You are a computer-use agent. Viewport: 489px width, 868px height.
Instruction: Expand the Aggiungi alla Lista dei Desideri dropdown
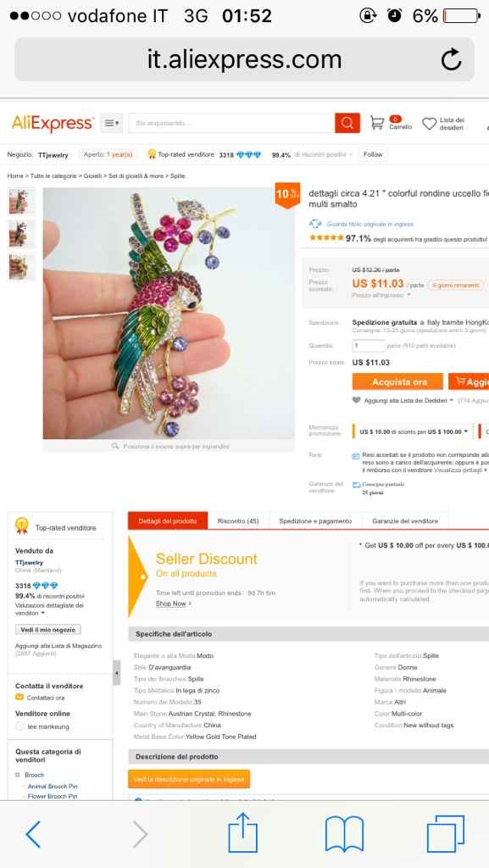(x=452, y=400)
